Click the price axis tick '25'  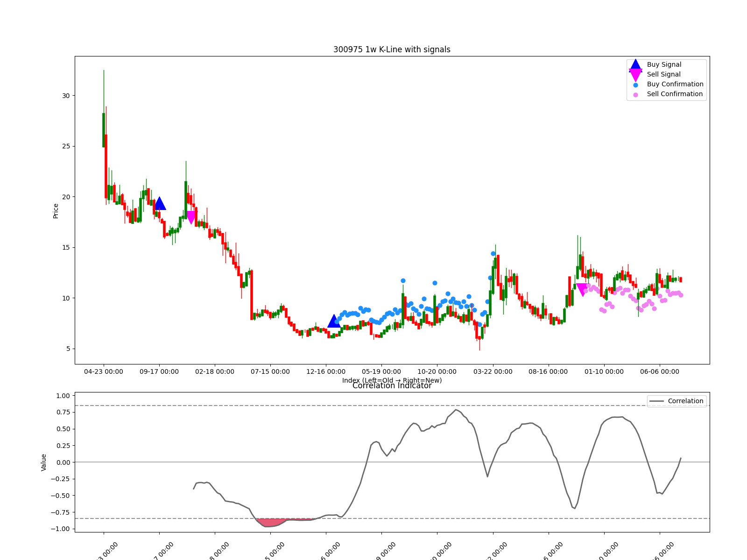pyautogui.click(x=66, y=147)
